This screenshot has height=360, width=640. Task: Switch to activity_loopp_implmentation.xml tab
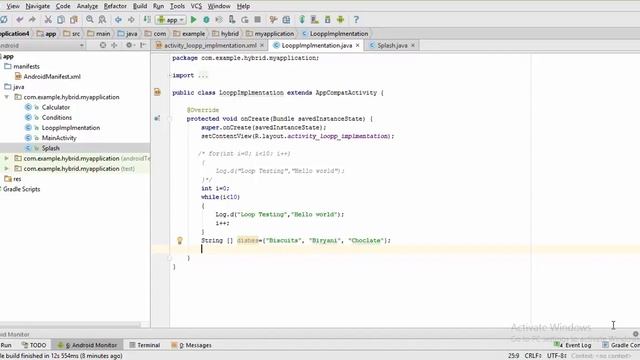click(210, 45)
